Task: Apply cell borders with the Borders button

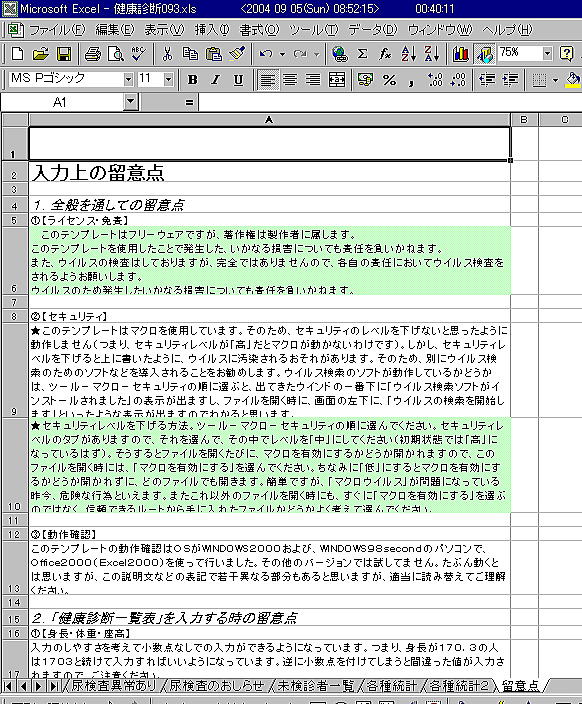Action: 539,80
